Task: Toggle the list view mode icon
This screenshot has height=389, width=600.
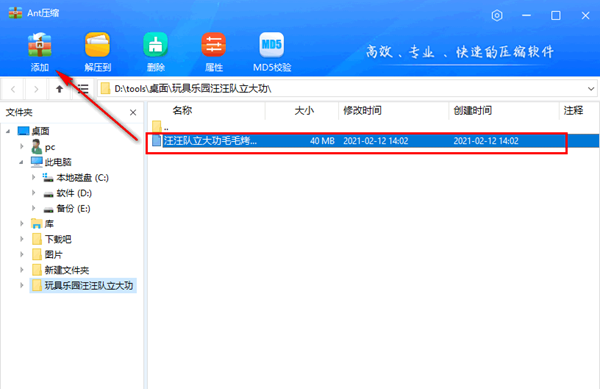Action: point(83,89)
